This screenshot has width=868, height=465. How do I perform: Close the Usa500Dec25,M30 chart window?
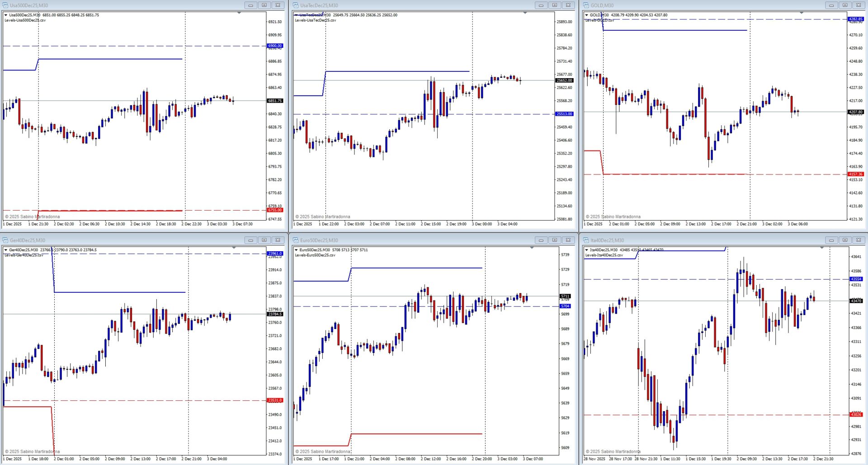click(x=278, y=5)
